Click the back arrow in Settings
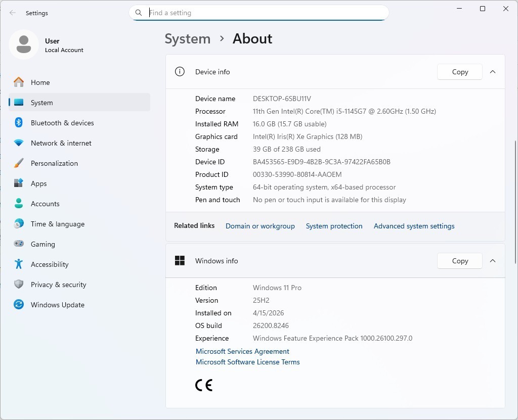The image size is (518, 420). click(13, 13)
